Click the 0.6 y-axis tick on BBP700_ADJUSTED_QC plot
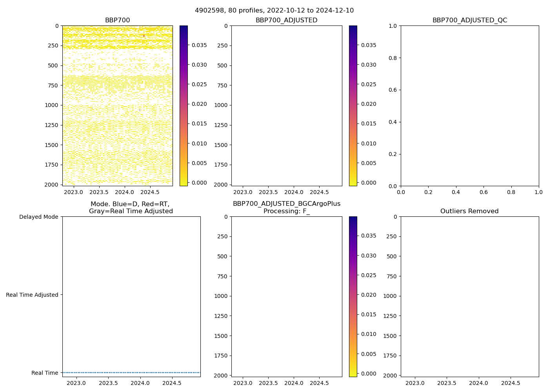The height and width of the screenshot is (392, 549). (392, 90)
